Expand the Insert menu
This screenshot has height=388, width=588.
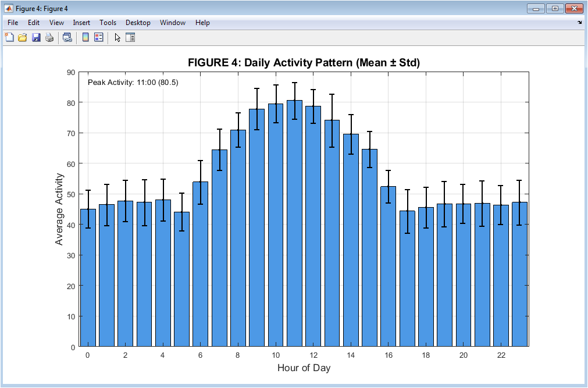(81, 23)
